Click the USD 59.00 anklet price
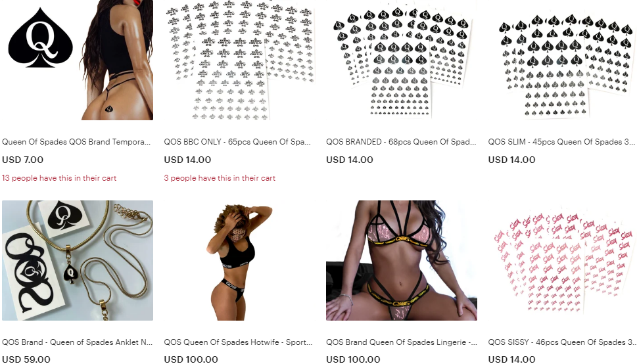 click(26, 359)
